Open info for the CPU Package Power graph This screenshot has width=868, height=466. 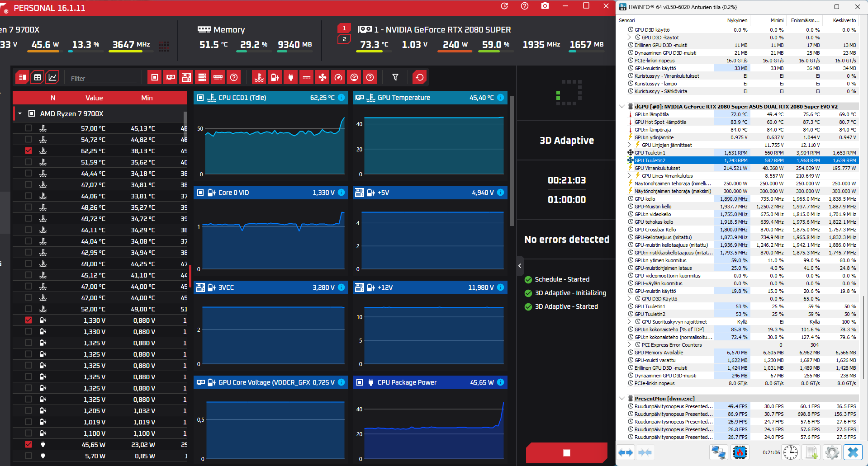[x=501, y=382]
